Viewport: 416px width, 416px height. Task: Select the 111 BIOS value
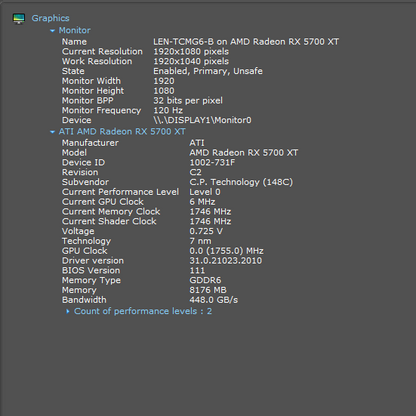[197, 271]
